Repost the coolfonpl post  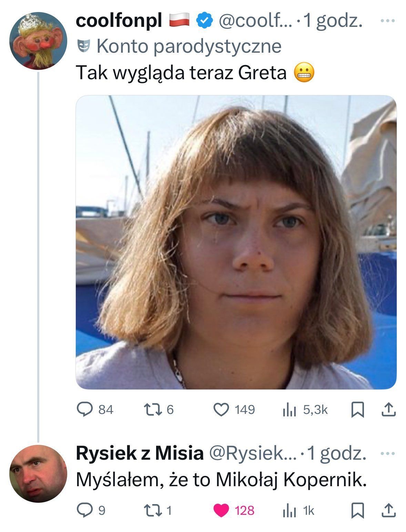(151, 409)
